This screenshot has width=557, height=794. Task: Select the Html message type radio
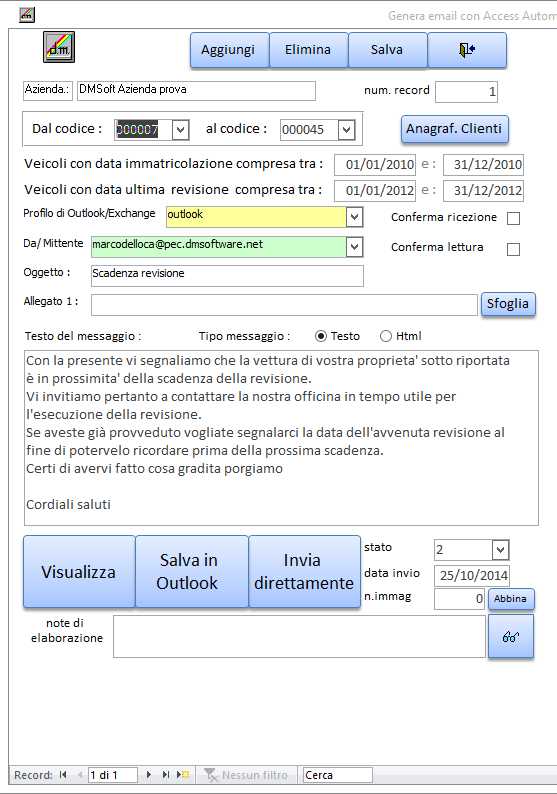tap(386, 336)
